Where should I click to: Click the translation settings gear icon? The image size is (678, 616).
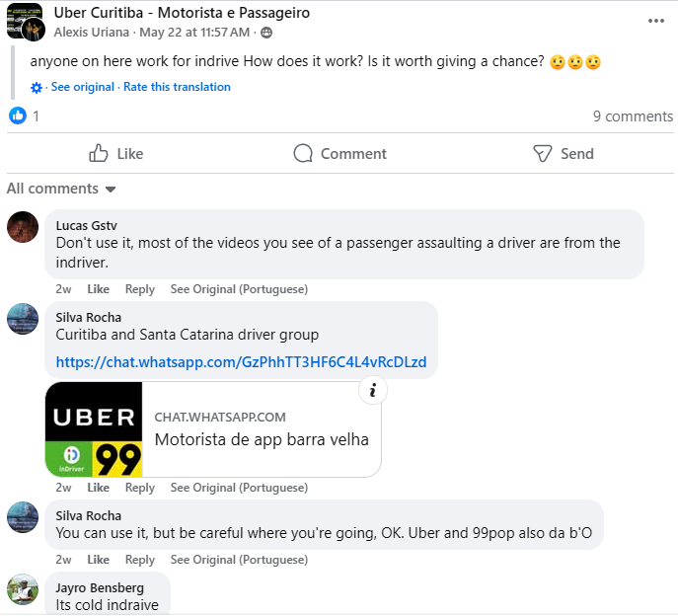point(37,87)
